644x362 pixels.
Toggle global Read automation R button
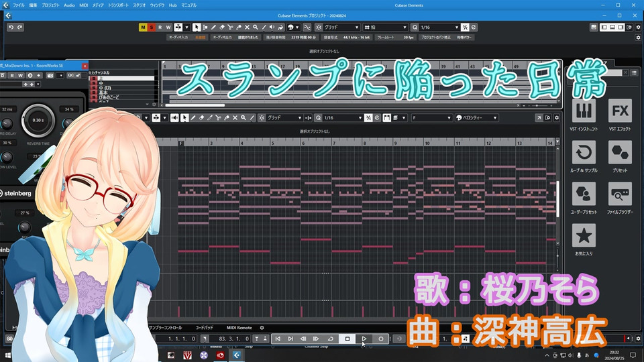[160, 27]
